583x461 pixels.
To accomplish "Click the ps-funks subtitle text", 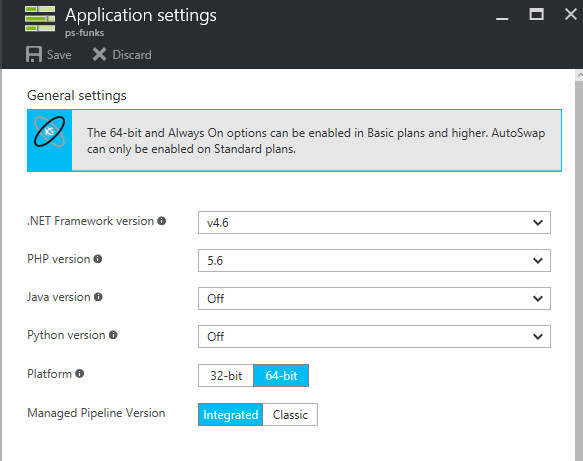I will (84, 33).
